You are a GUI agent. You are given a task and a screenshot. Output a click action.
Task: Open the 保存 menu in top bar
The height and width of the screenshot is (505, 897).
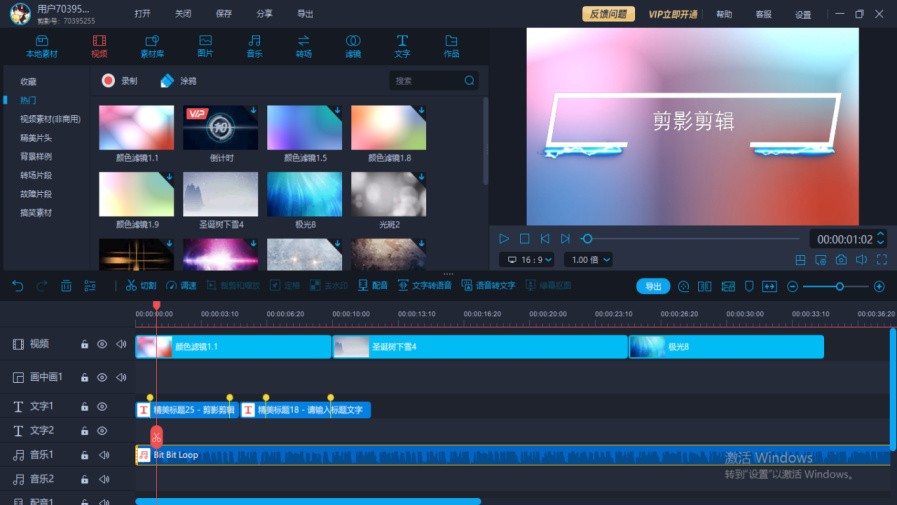(x=224, y=14)
